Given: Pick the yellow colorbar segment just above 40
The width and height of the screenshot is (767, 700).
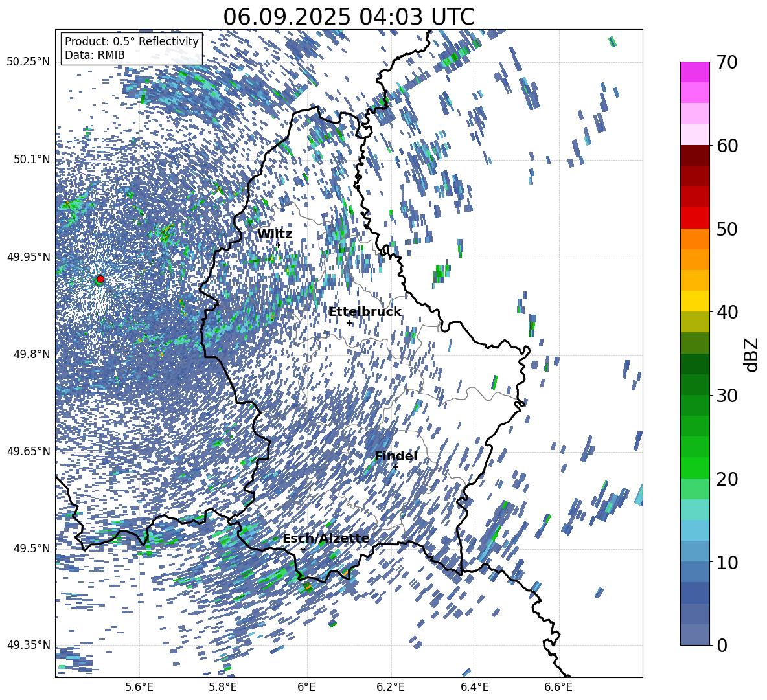Looking at the screenshot, I should (695, 302).
